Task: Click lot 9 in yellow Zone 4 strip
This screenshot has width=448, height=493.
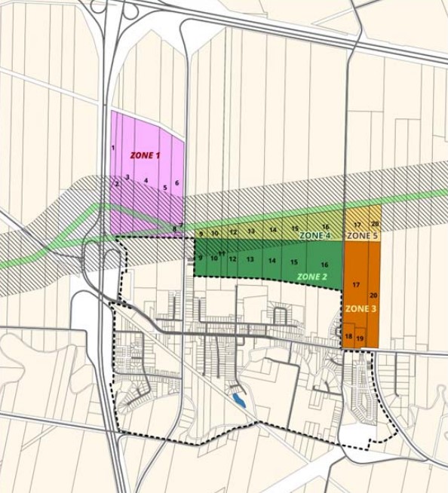Action: 201,234
